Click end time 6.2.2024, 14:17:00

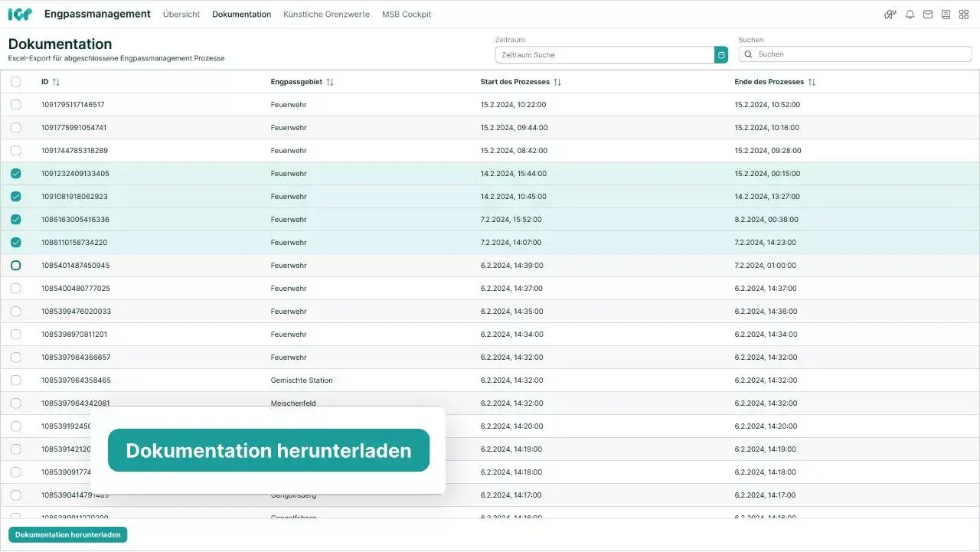click(x=766, y=495)
